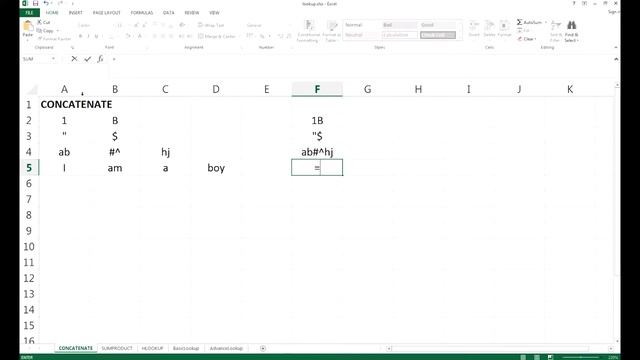Apply the Bad cell style

pos(400,25)
